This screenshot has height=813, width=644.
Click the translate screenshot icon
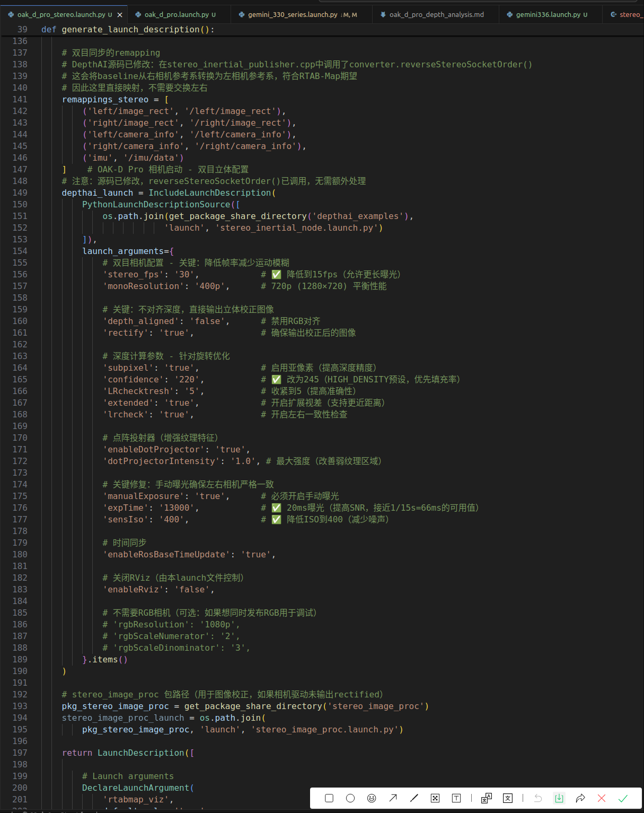(487, 798)
